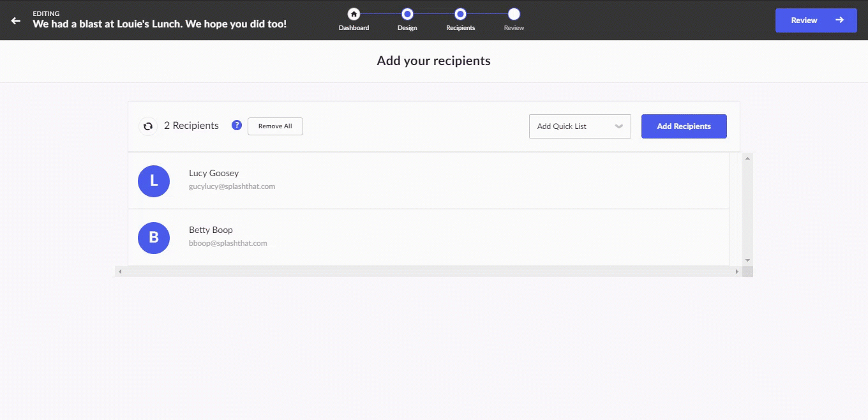
Task: Click the scroll down arrow of list
Action: 748,260
